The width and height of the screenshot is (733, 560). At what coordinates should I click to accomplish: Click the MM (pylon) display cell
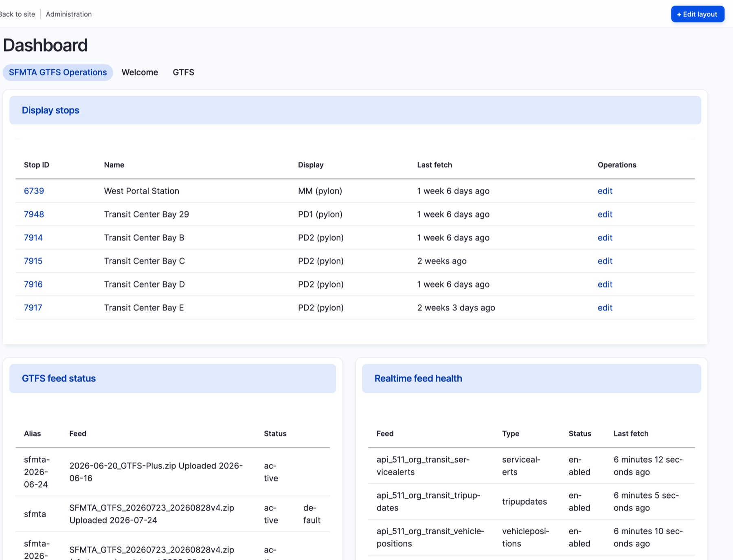[320, 191]
